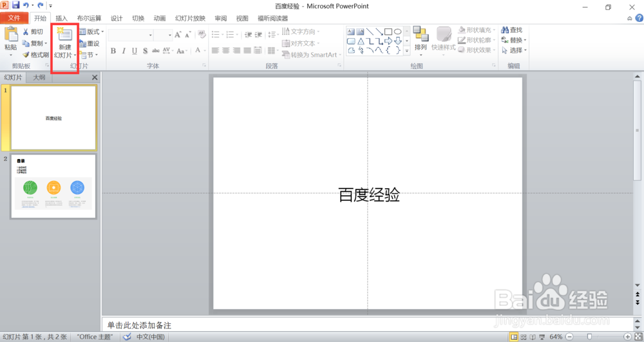Image resolution: width=644 pixels, height=342 pixels.
Task: Switch to the 大纲 outline pane tab
Action: coord(39,77)
